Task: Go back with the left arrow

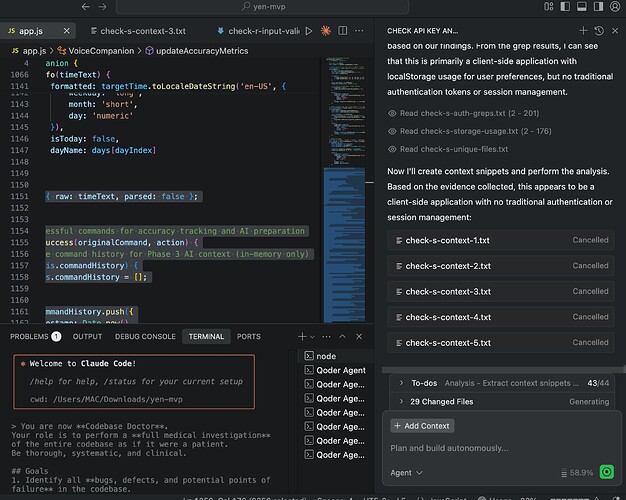Action: pos(85,7)
